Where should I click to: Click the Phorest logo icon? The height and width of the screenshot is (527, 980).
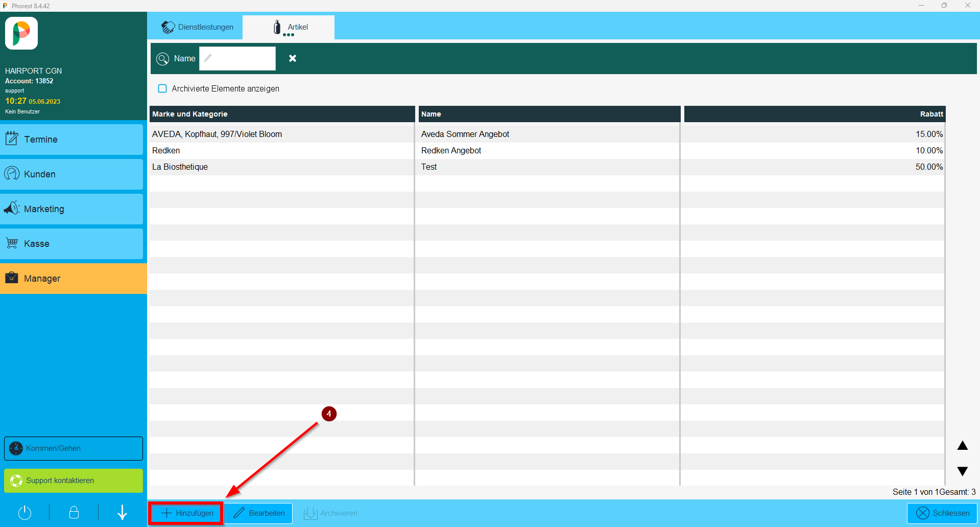pyautogui.click(x=21, y=33)
